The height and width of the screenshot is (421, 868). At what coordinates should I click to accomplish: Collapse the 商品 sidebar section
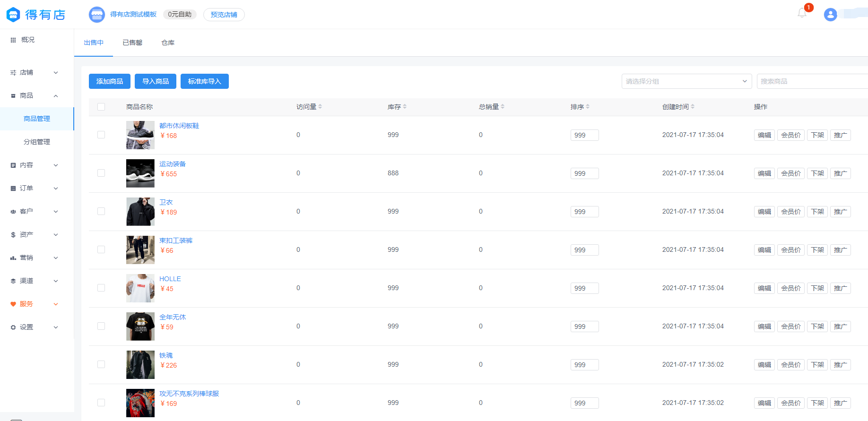35,95
